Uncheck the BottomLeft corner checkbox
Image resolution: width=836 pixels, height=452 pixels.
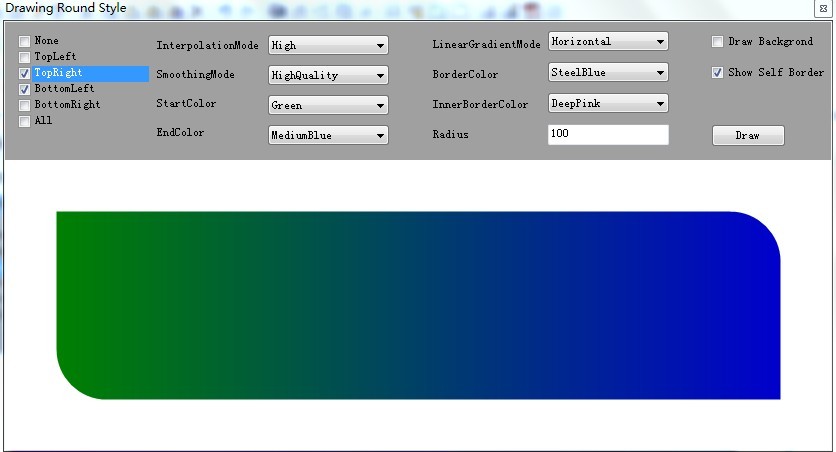25,89
